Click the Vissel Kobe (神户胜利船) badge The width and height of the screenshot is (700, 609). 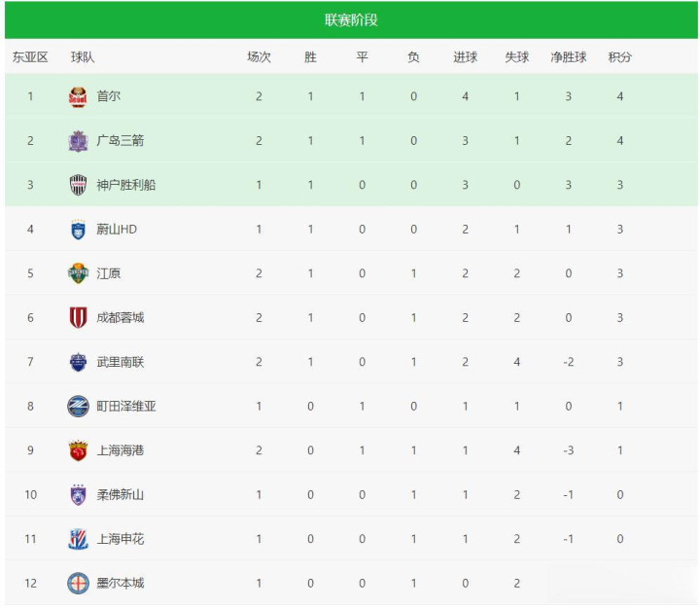(x=78, y=185)
